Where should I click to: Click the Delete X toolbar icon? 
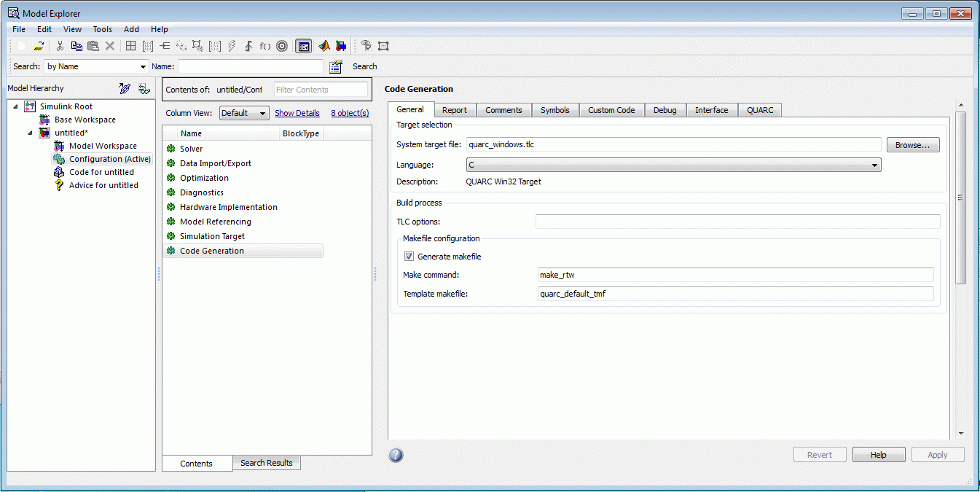tap(110, 46)
